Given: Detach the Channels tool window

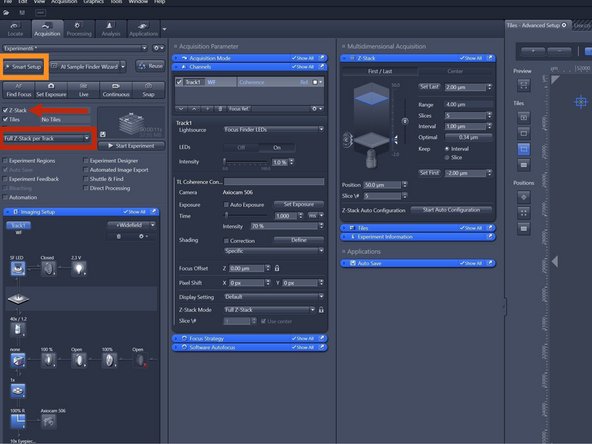Looking at the screenshot, I should click(322, 66).
